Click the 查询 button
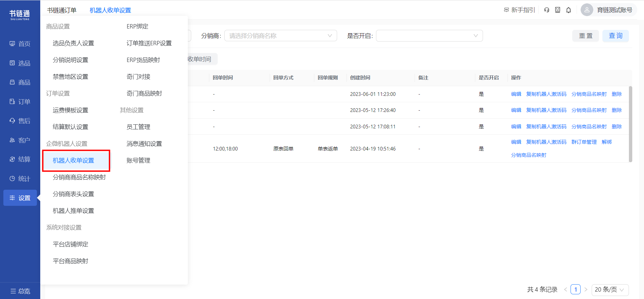The image size is (644, 299). 616,36
